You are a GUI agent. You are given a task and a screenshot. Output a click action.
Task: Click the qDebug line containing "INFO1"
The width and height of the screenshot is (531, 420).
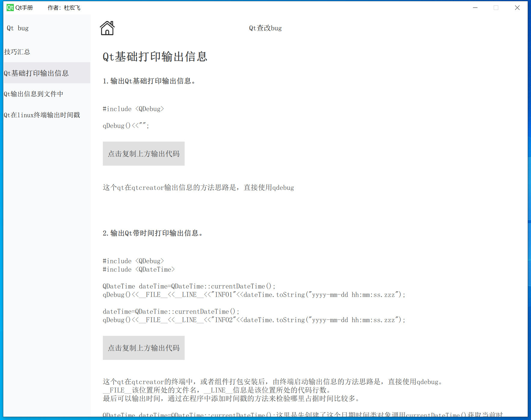tap(254, 295)
